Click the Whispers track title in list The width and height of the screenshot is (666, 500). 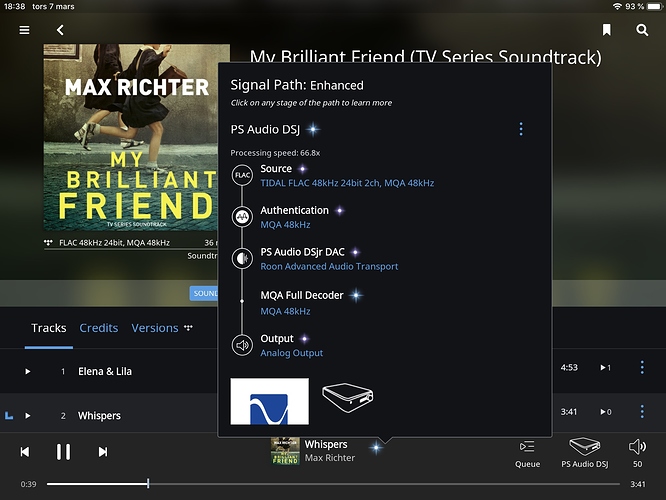[x=99, y=415]
